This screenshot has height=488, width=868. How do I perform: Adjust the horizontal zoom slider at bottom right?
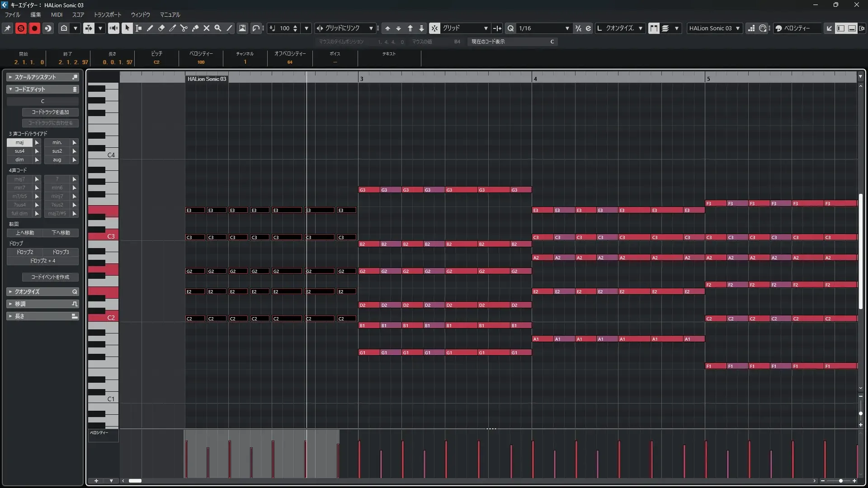[840, 481]
